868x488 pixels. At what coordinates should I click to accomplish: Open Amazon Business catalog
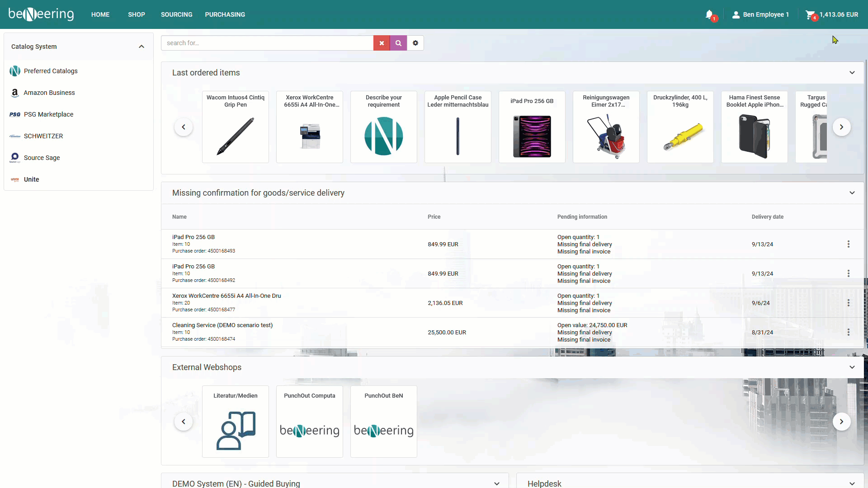(x=49, y=93)
